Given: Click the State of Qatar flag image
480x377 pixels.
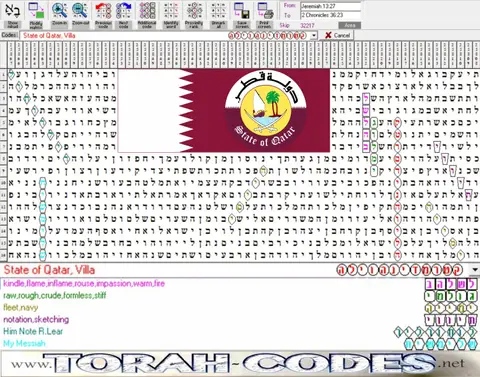Looking at the screenshot, I should click(x=224, y=110).
